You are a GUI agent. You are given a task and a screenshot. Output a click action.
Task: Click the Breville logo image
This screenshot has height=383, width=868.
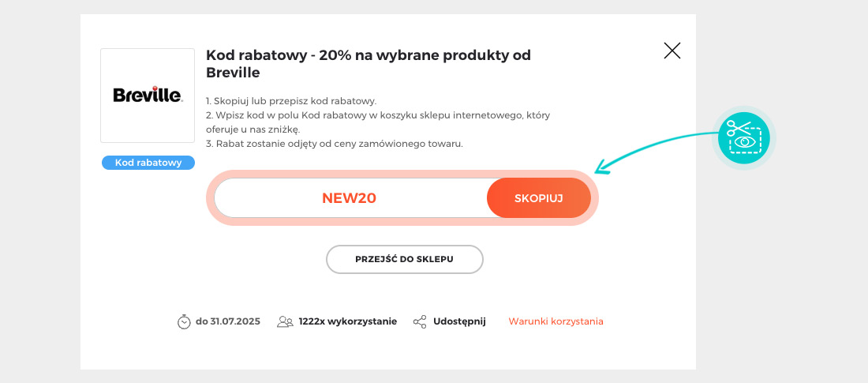[148, 96]
